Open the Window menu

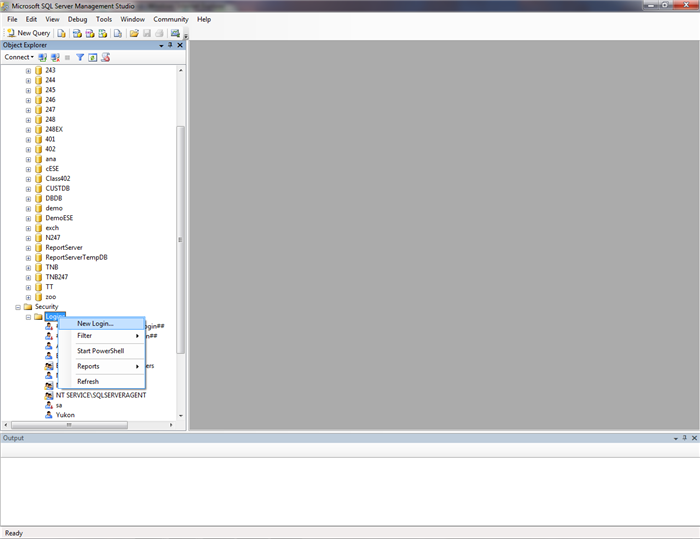coord(133,19)
